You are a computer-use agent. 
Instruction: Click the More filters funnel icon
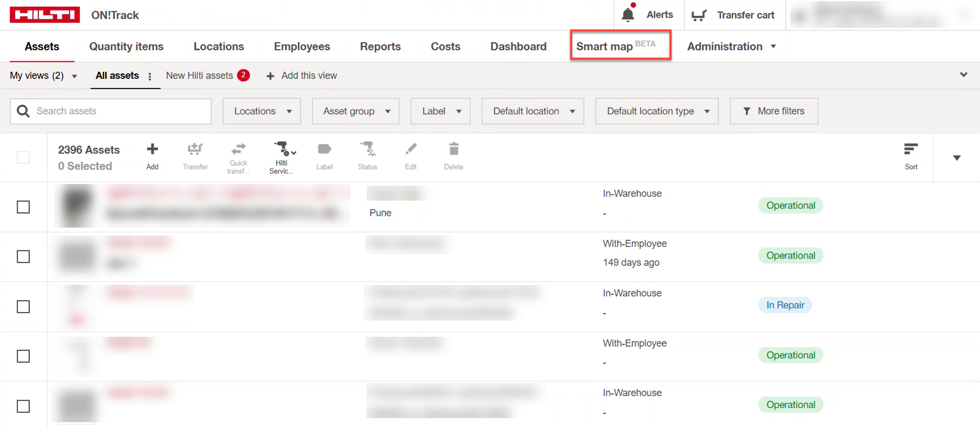pos(746,111)
